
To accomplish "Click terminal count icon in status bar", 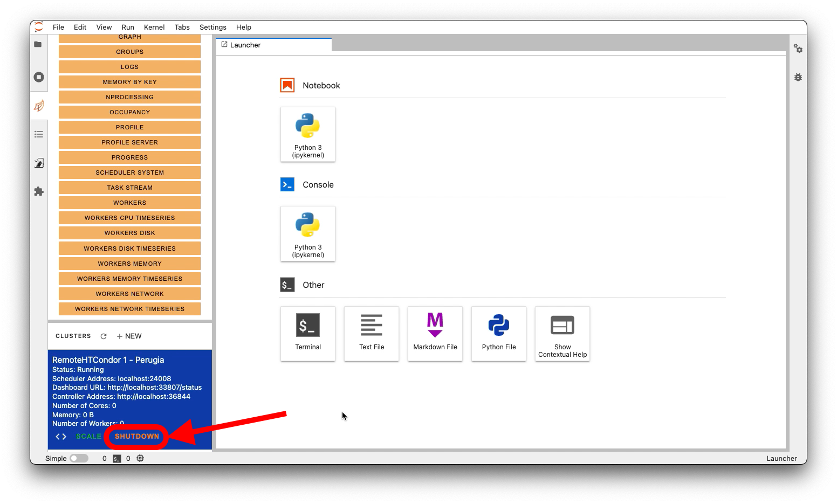I will [117, 459].
